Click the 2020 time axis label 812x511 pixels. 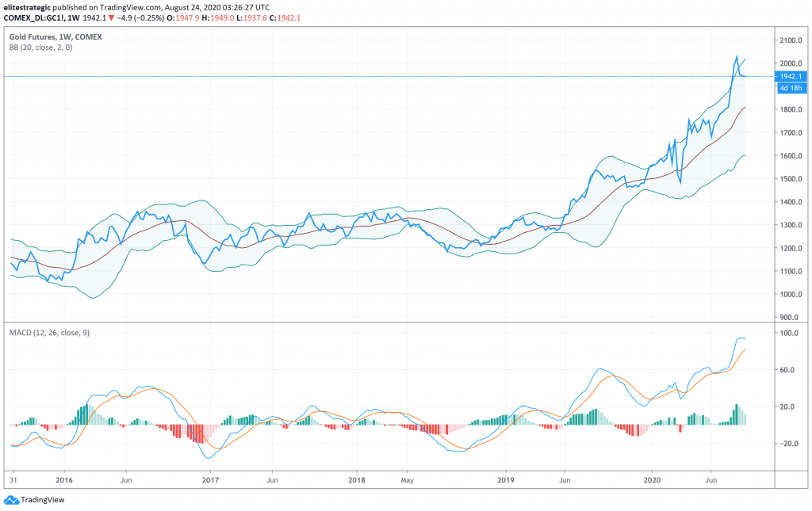[652, 480]
